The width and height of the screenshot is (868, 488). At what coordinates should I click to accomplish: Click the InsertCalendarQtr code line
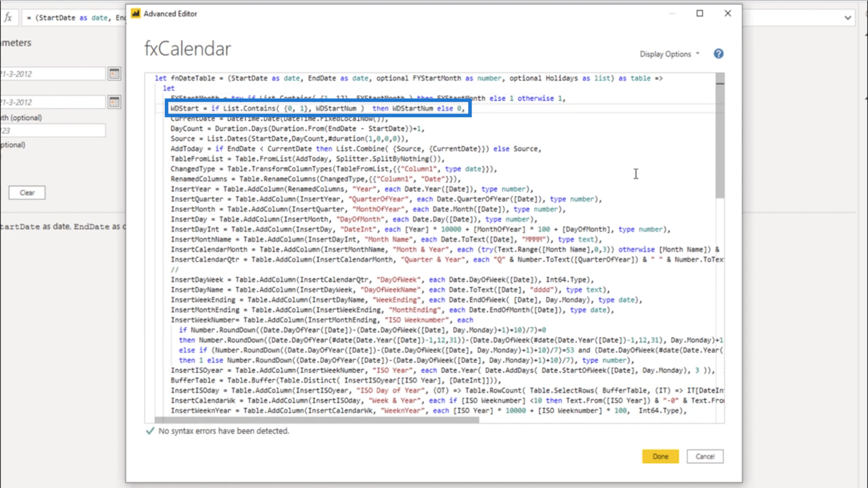(447, 259)
